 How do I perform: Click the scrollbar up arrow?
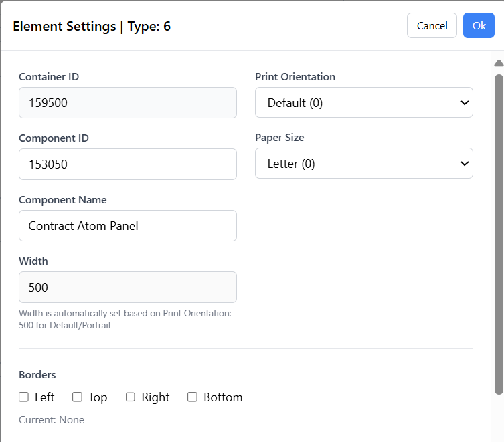[499, 64]
